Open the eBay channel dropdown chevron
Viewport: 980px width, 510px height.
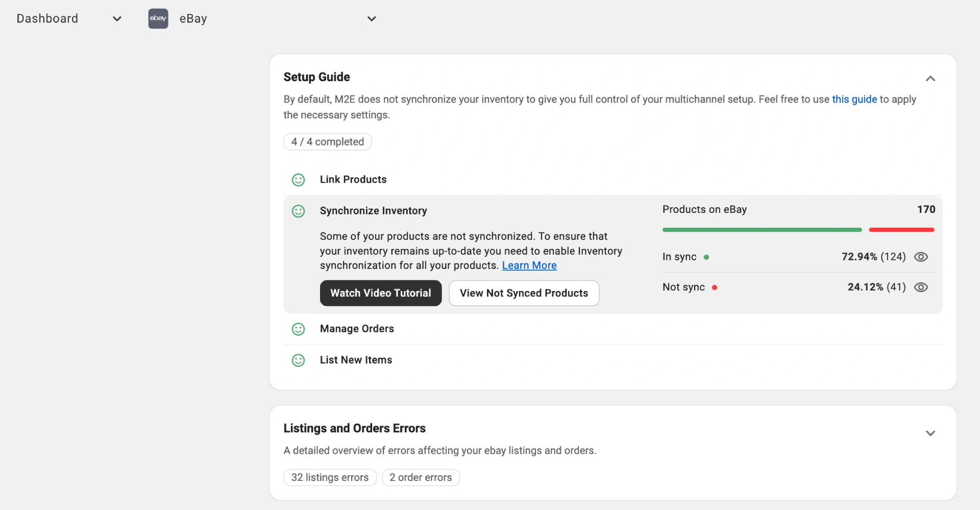(x=372, y=19)
